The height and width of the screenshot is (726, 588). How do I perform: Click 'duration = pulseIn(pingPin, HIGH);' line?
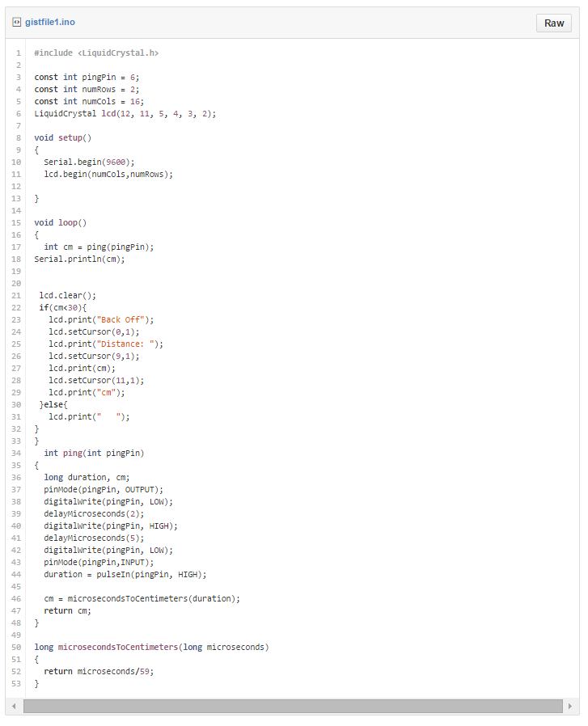click(x=125, y=575)
